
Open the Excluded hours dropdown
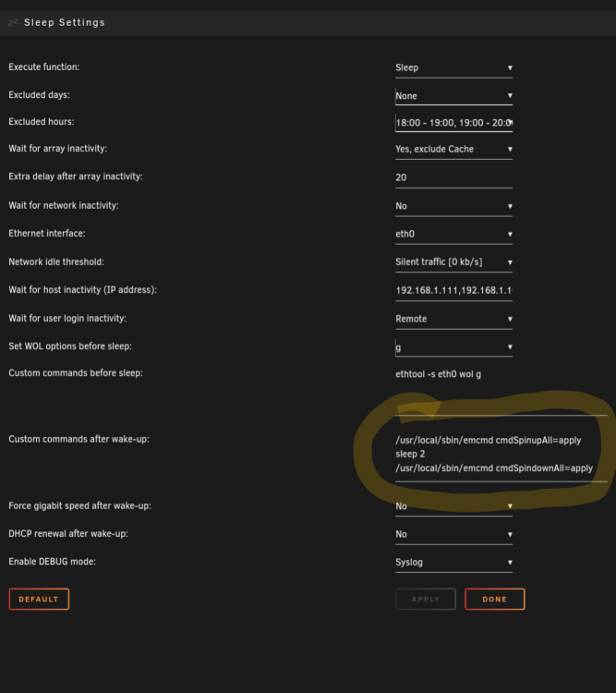pos(453,123)
